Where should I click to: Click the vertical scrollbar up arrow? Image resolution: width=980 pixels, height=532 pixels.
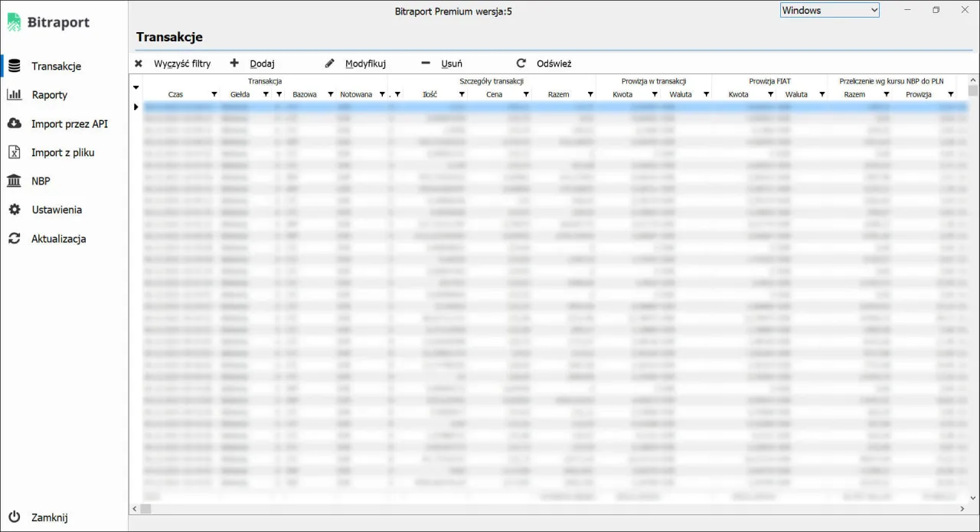(x=973, y=80)
